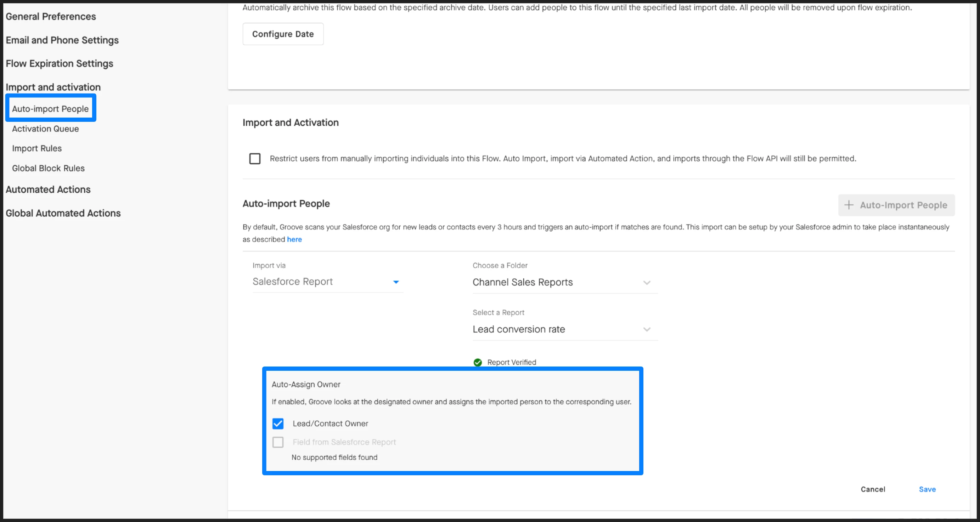
Task: Open General Preferences in sidebar
Action: [x=51, y=16]
